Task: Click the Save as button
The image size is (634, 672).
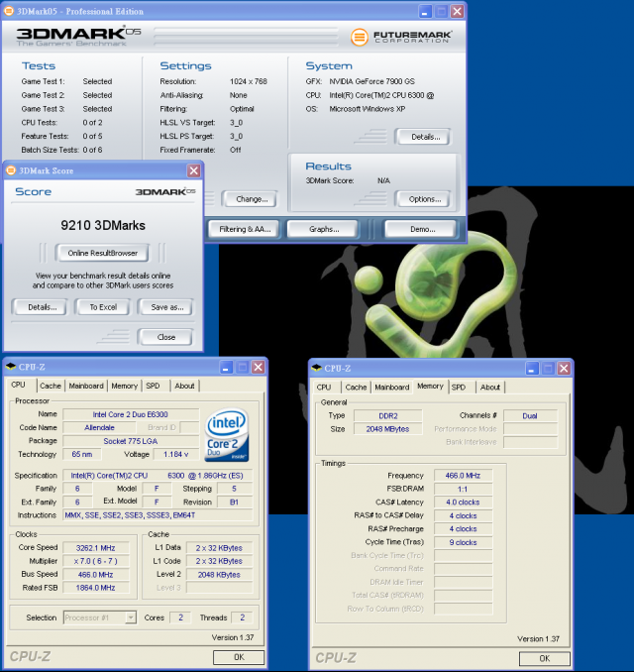Action: [x=165, y=307]
